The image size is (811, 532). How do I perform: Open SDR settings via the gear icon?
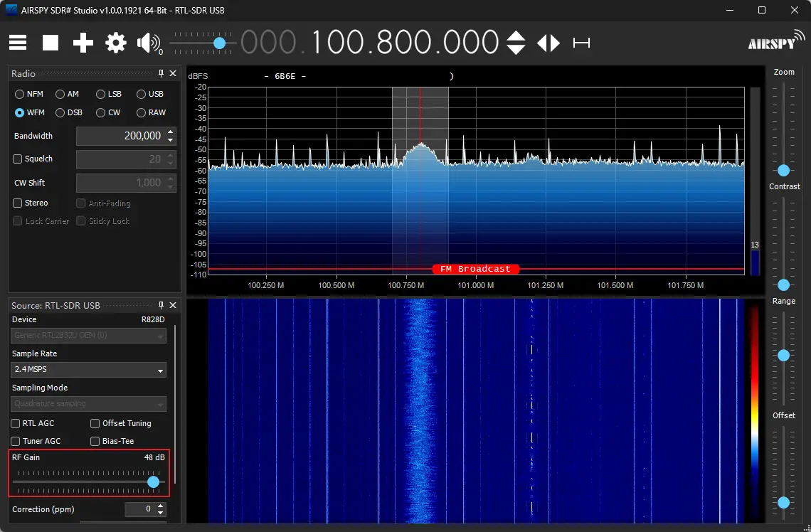(x=115, y=43)
